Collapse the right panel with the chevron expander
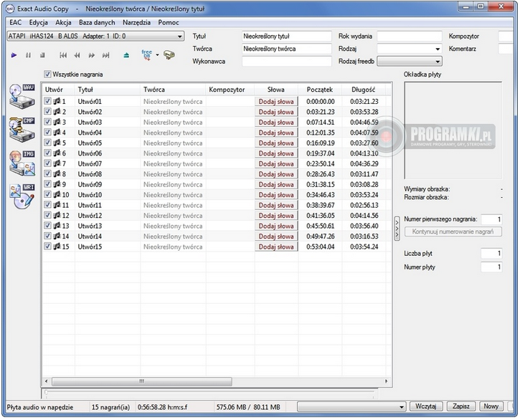The width and height of the screenshot is (520, 420). (x=397, y=229)
